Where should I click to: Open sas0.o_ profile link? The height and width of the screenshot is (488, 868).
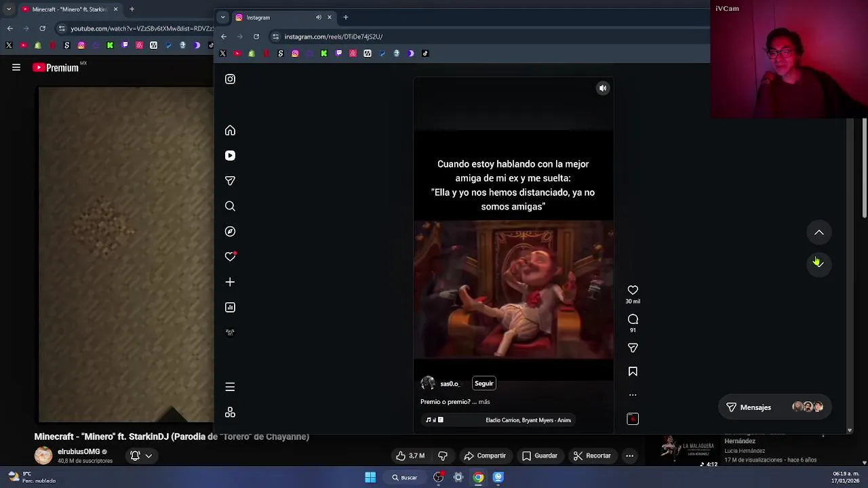[450, 384]
